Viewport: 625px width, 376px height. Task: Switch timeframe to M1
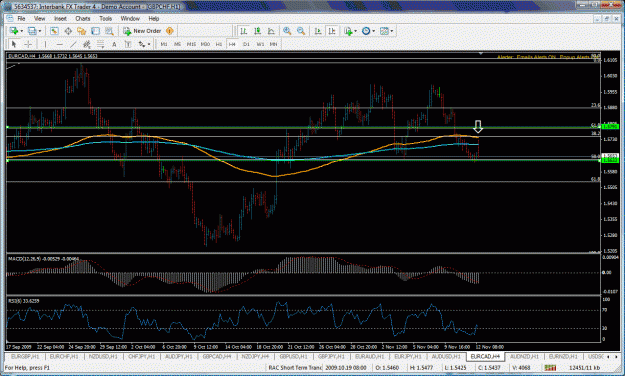pos(164,44)
